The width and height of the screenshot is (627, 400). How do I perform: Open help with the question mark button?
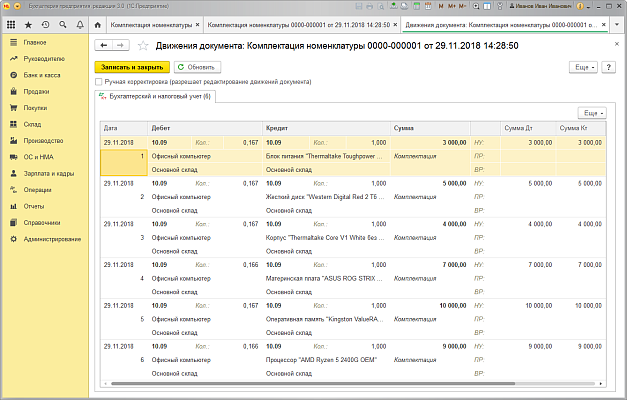pyautogui.click(x=606, y=66)
